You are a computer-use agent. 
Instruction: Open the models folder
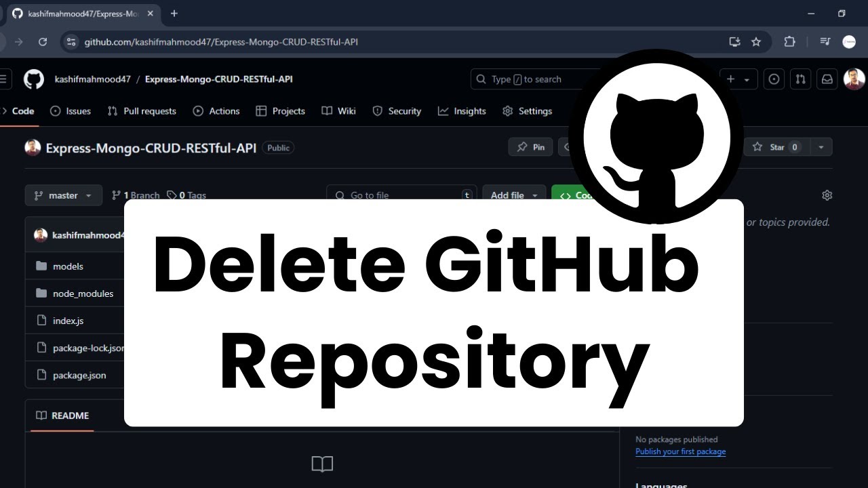[68, 266]
